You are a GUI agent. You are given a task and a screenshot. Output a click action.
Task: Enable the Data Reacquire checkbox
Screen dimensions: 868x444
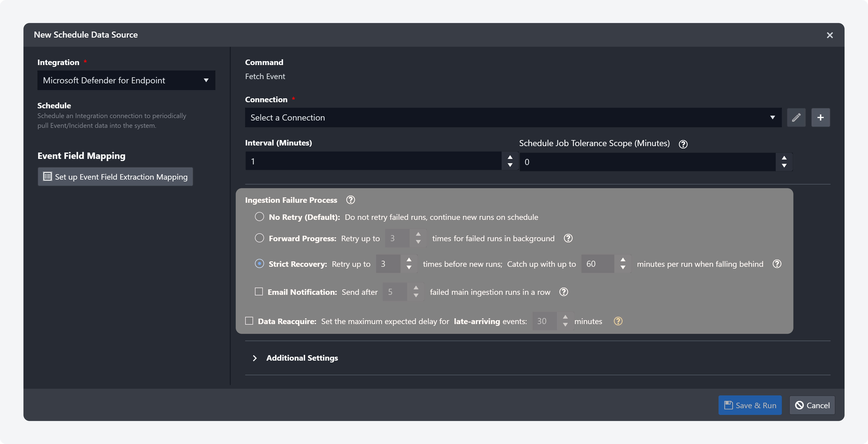[249, 321]
